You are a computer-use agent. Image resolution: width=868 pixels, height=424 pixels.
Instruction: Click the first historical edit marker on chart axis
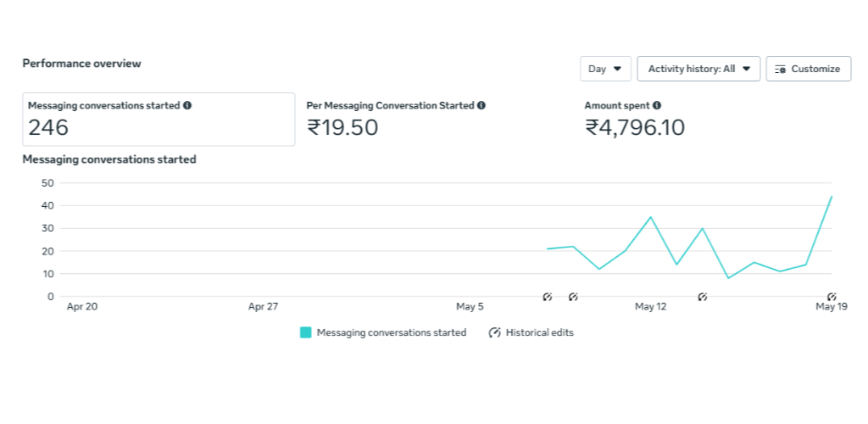548,298
